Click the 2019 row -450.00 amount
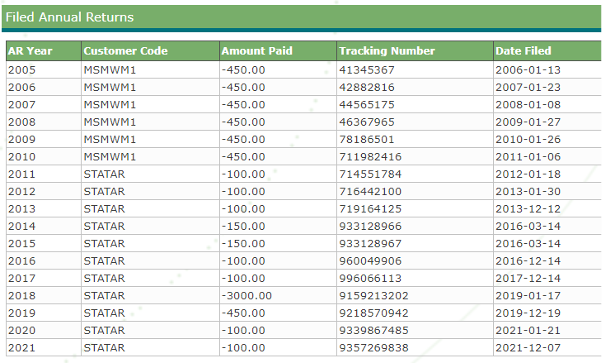Viewport: 602px width, 364px height. (x=243, y=313)
